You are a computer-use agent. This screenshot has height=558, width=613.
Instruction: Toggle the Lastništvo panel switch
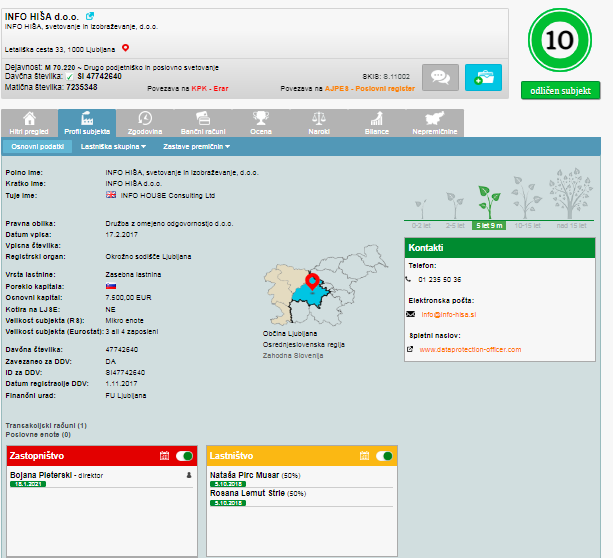384,456
